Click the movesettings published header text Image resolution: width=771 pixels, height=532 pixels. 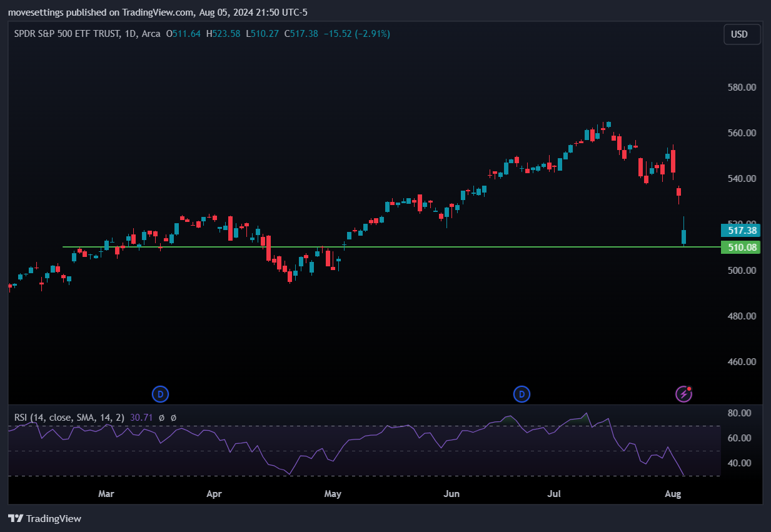158,13
